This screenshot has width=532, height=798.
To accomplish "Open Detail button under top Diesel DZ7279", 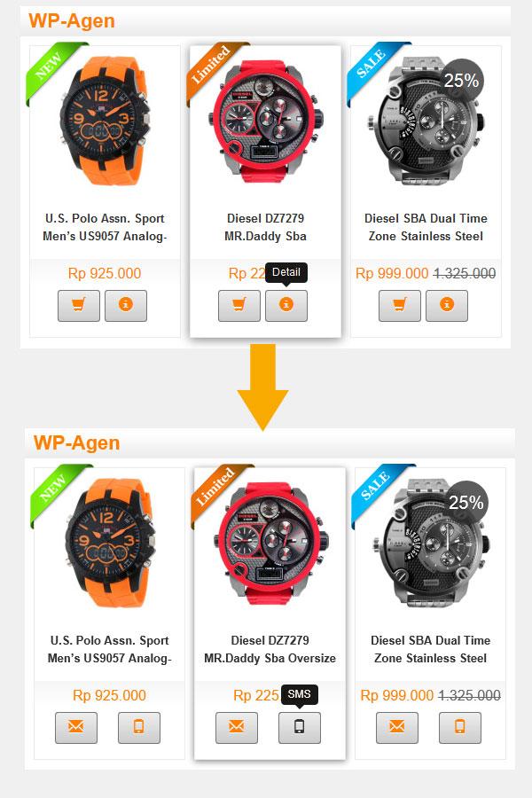I will [x=286, y=305].
